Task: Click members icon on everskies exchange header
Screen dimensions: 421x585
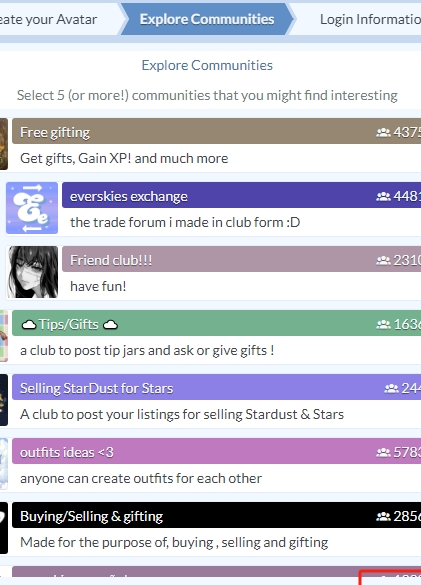Action: (383, 196)
